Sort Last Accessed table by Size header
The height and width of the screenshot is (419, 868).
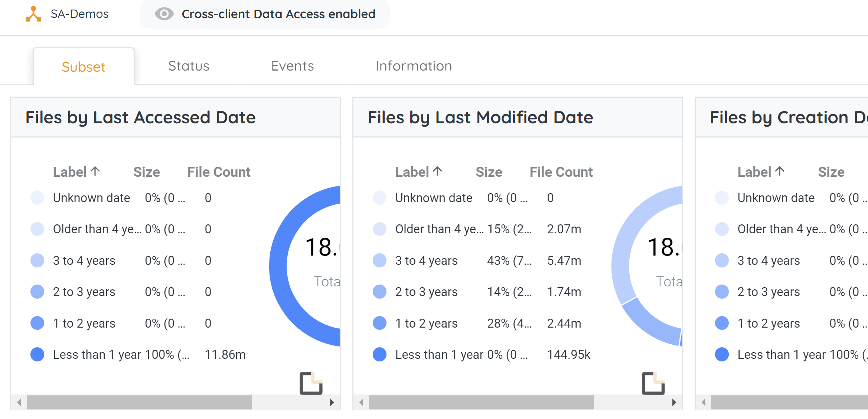[x=146, y=172]
